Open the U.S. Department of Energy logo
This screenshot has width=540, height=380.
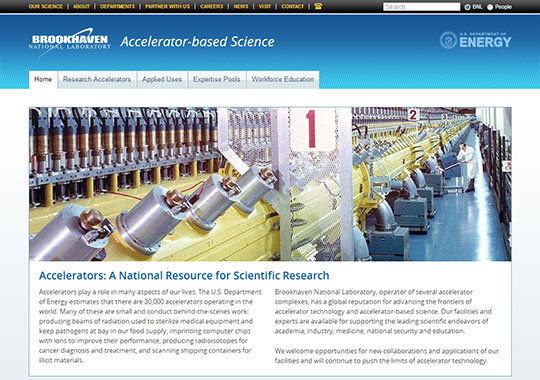(476, 40)
